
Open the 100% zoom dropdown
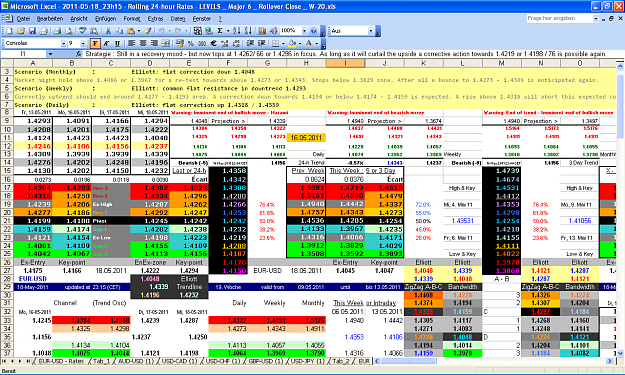coord(305,31)
